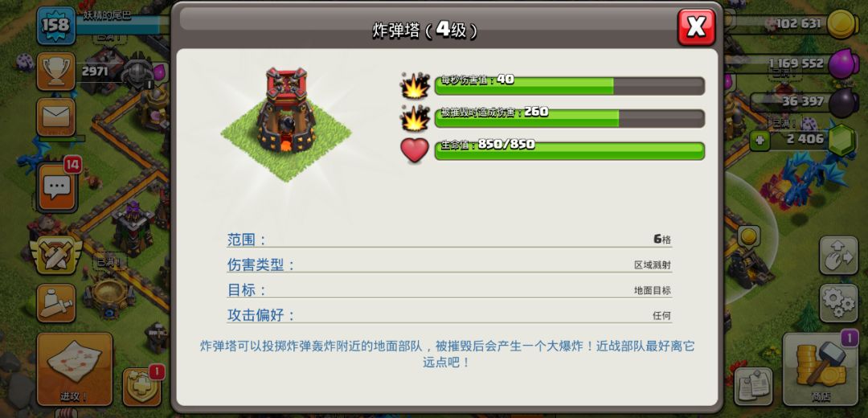Tap the level 158 experience badge
Viewport: 868px width, 418px height.
56,26
